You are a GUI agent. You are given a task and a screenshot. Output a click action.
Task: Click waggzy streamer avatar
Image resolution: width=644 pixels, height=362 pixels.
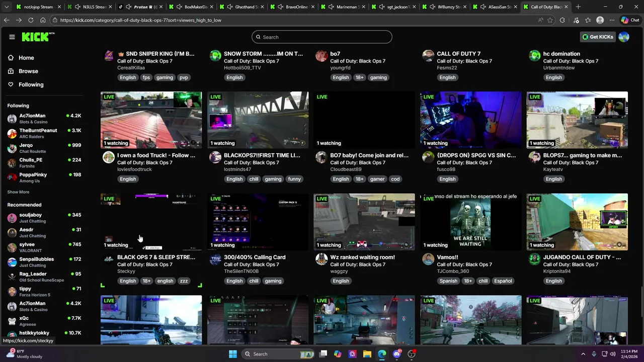321,259
